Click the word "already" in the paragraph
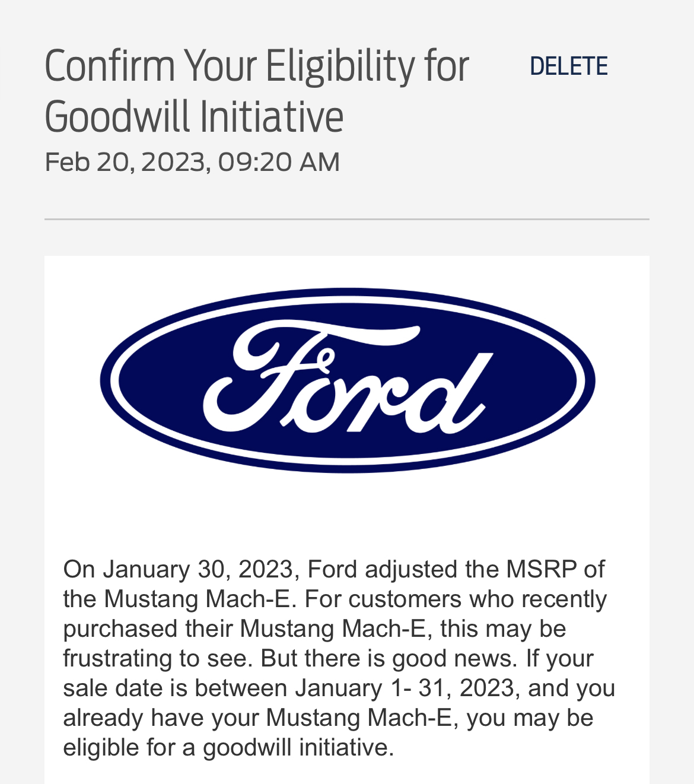Screen dimensions: 694x784 coord(103,718)
